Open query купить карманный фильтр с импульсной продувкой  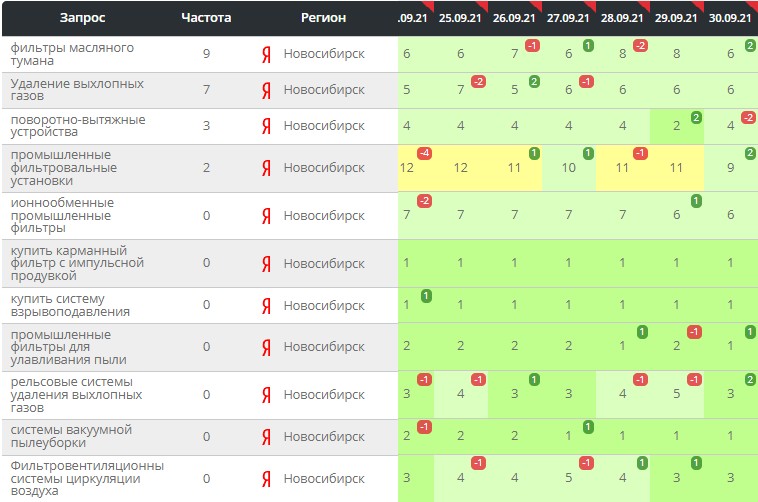pyautogui.click(x=77, y=263)
